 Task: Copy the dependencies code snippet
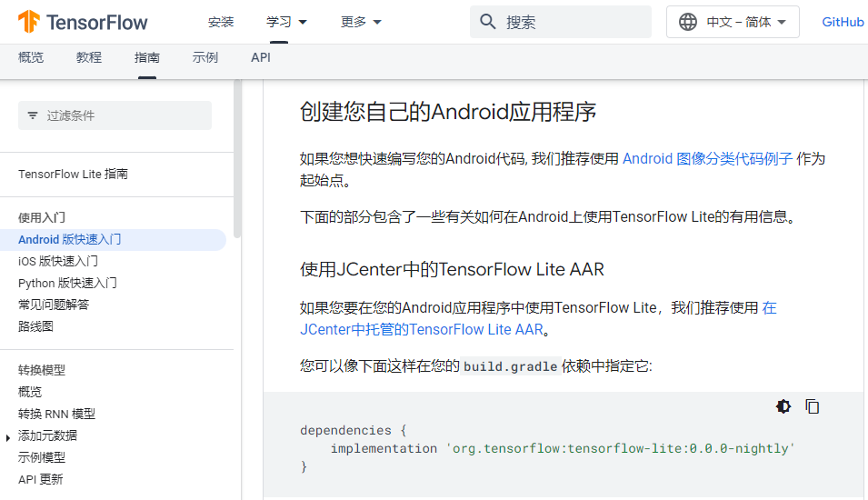coord(812,406)
